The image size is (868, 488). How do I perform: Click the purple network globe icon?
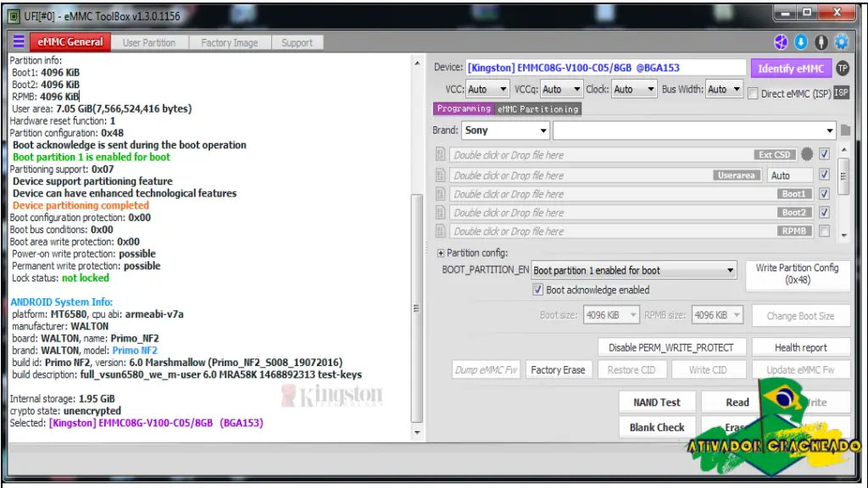[781, 42]
